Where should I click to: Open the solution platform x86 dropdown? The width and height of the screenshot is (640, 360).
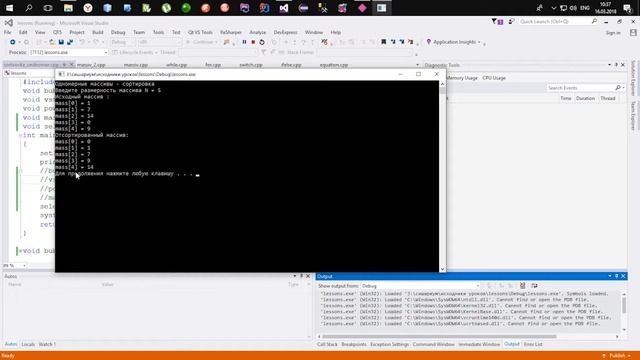pyautogui.click(x=160, y=42)
